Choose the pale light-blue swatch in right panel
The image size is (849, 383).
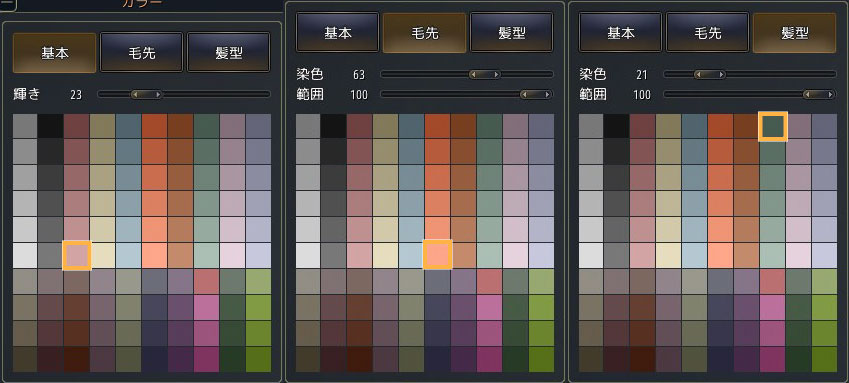[695, 255]
